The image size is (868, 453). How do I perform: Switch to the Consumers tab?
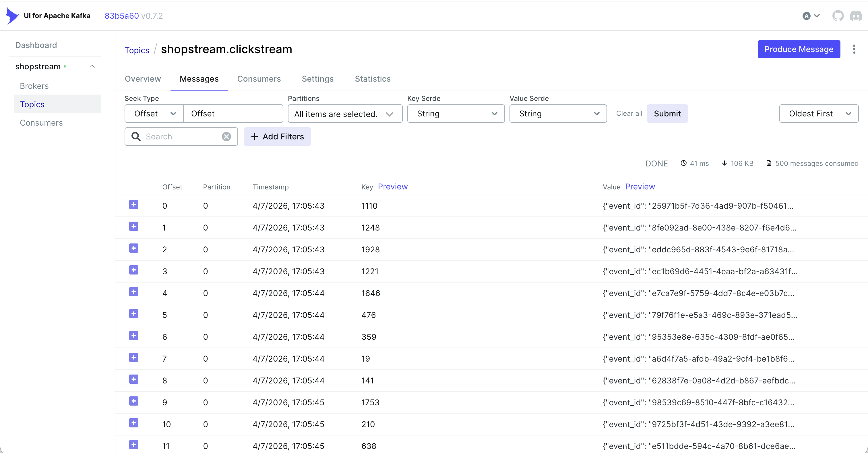tap(259, 78)
